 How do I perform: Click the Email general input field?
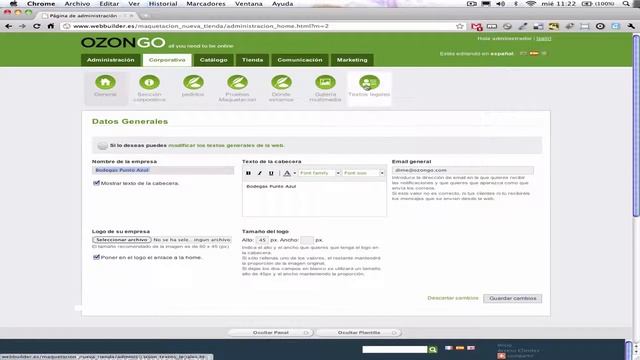[x=463, y=170]
